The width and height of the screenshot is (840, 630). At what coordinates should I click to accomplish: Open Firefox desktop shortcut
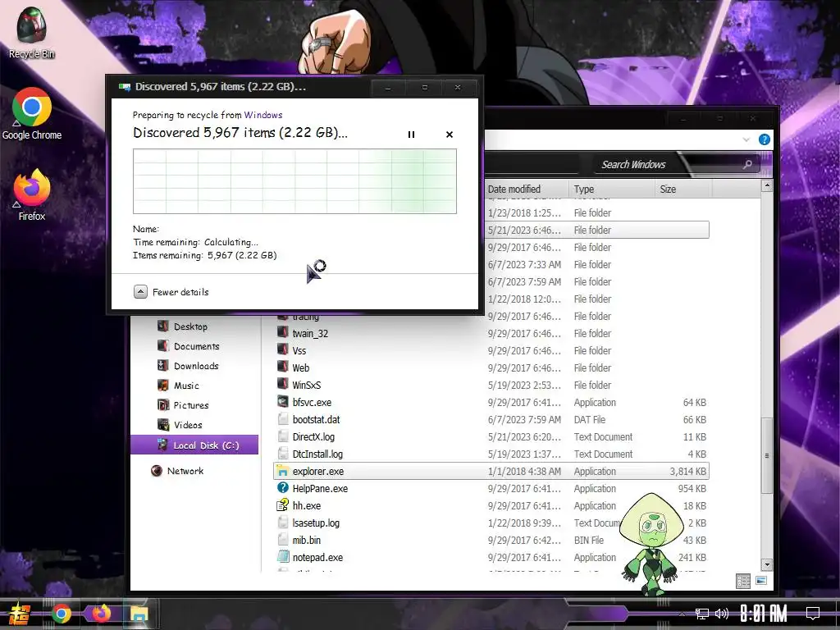click(32, 195)
